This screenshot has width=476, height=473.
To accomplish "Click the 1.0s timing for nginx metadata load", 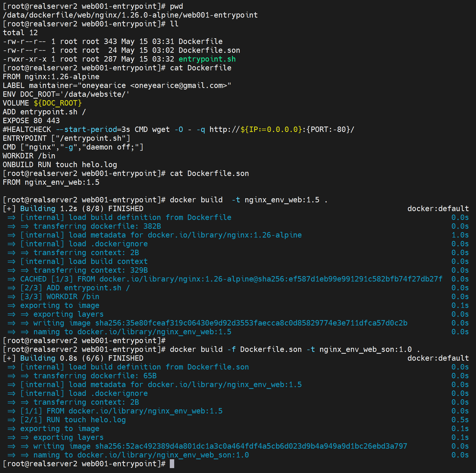I will click(x=460, y=235).
